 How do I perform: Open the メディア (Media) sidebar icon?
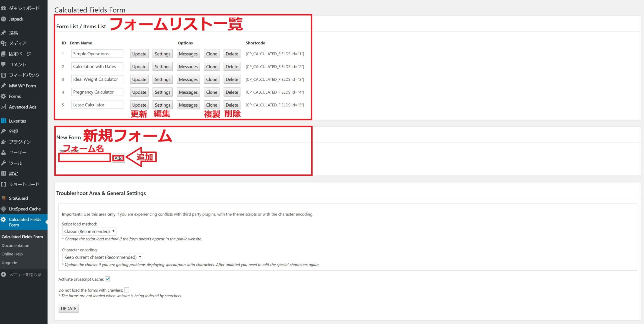click(4, 43)
